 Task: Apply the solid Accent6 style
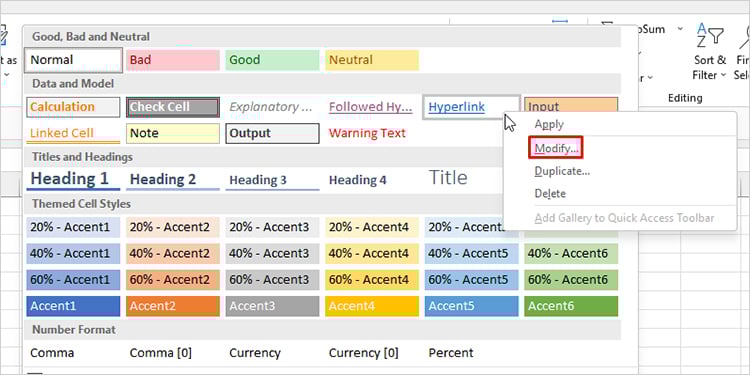coord(571,306)
